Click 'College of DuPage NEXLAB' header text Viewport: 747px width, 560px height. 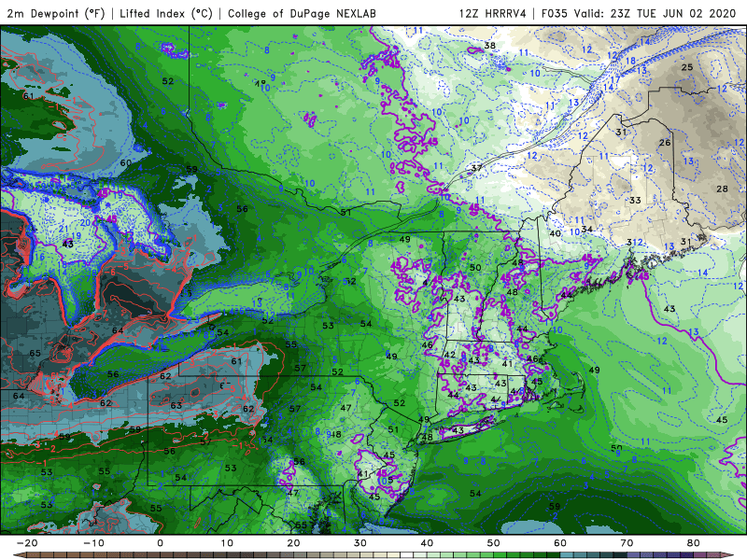coord(302,14)
